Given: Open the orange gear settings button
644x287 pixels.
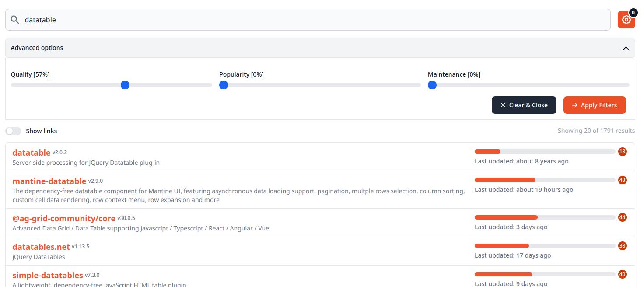Looking at the screenshot, I should coord(626,20).
